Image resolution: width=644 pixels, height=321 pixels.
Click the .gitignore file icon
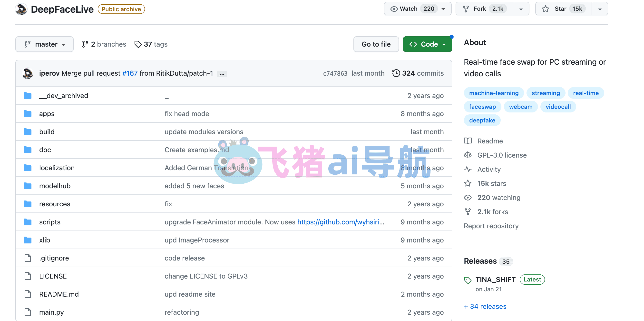(x=28, y=258)
